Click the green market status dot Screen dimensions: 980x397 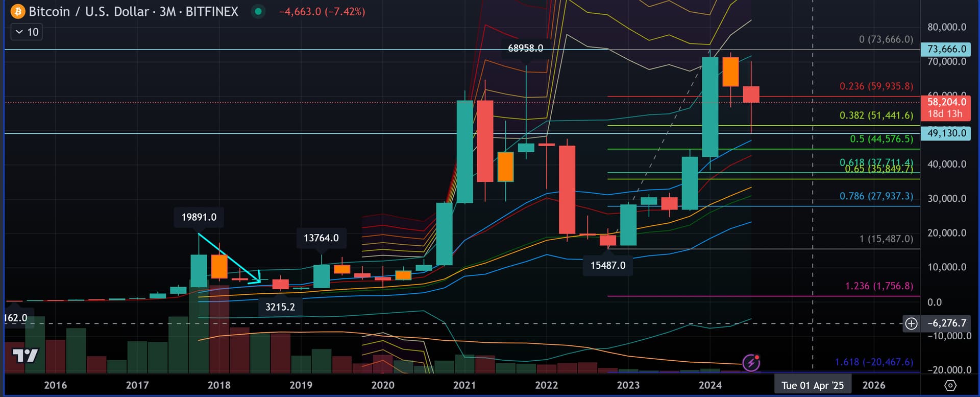(259, 11)
